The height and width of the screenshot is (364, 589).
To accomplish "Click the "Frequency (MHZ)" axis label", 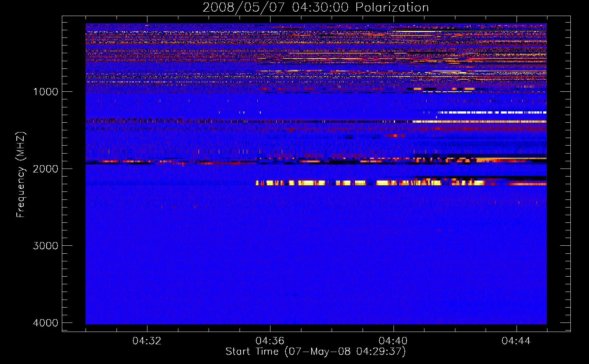I will (21, 174).
